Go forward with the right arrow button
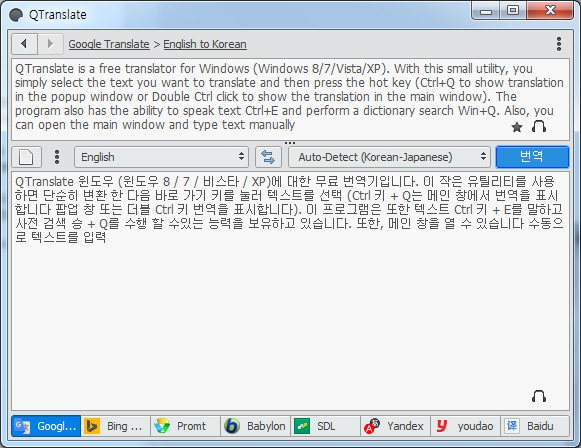This screenshot has height=448, width=581. click(x=50, y=44)
